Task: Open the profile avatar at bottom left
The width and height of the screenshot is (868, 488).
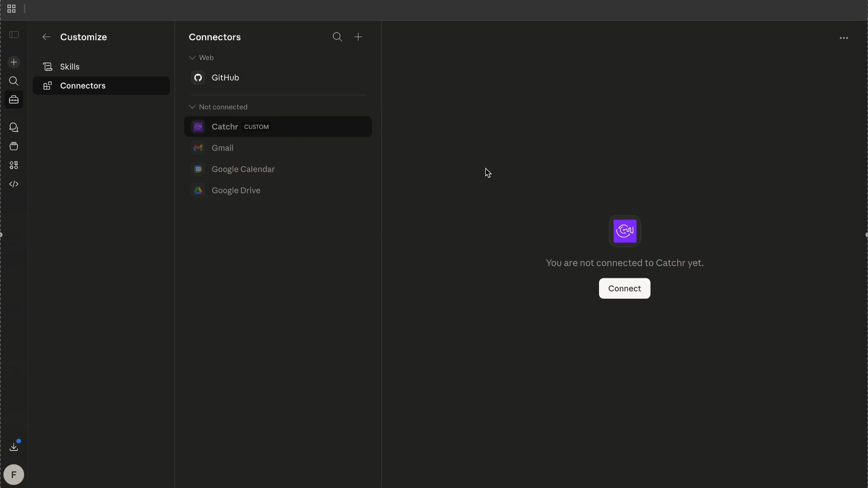Action: (x=14, y=474)
